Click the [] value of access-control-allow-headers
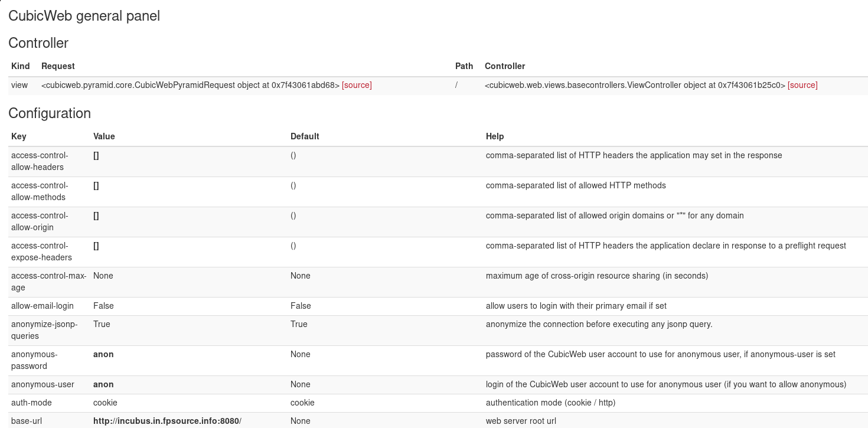This screenshot has width=868, height=428. click(x=96, y=155)
